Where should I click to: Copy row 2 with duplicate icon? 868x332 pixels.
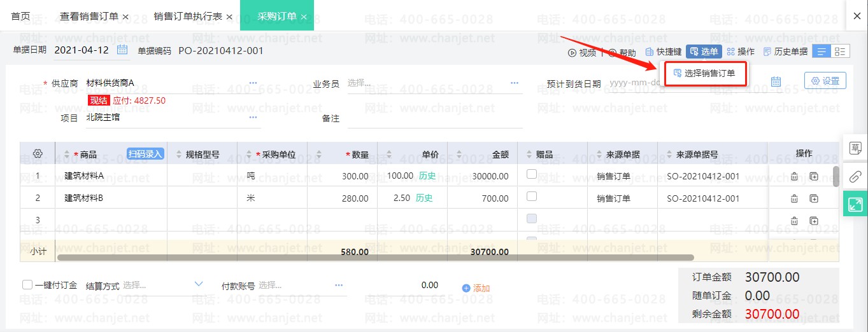pyautogui.click(x=814, y=199)
